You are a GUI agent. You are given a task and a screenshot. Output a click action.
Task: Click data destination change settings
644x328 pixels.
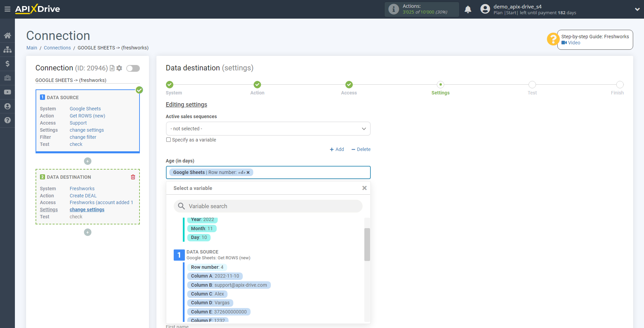click(x=87, y=210)
